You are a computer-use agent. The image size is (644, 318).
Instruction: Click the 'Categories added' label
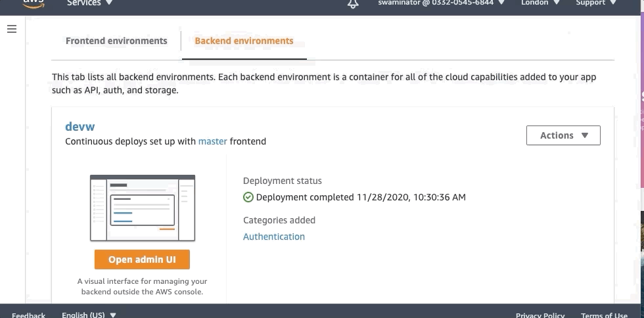click(279, 220)
